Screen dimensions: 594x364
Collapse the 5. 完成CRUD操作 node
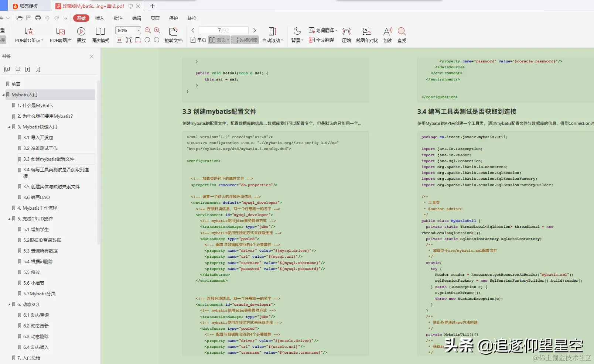[10, 219]
